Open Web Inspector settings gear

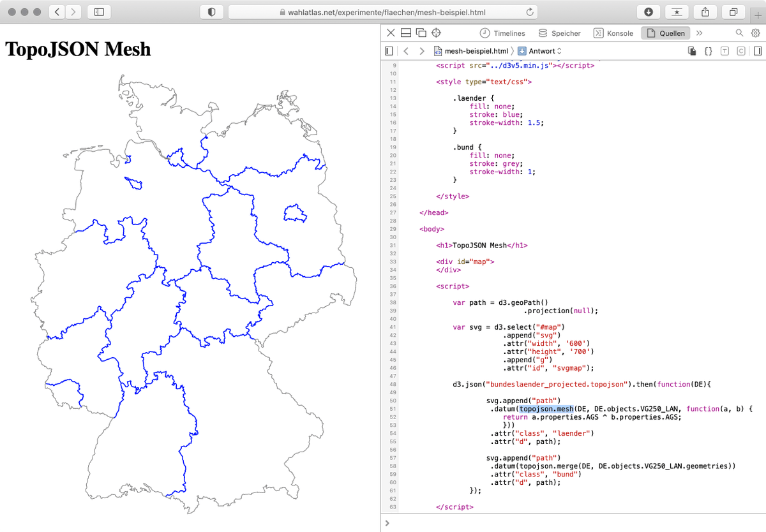click(755, 33)
